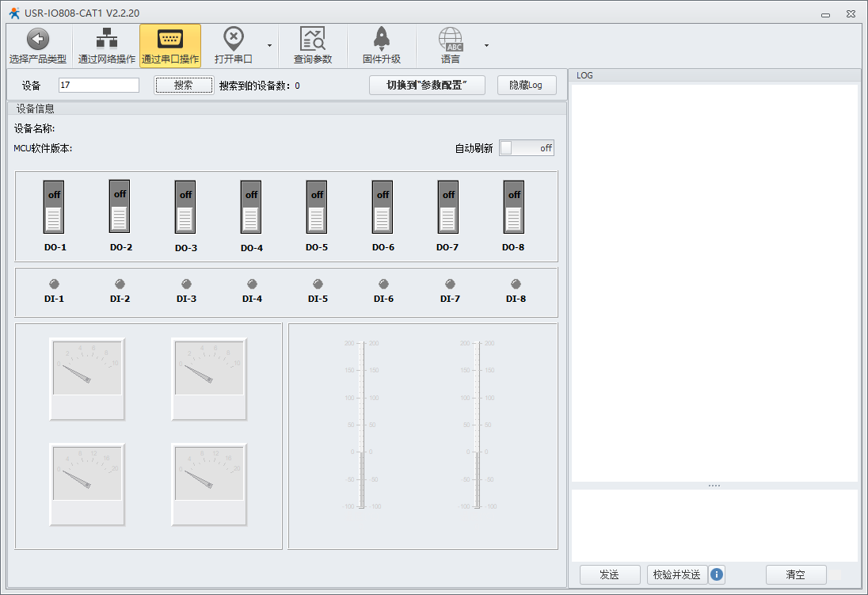Click the open serial port icon
This screenshot has height=595, width=868.
point(233,39)
